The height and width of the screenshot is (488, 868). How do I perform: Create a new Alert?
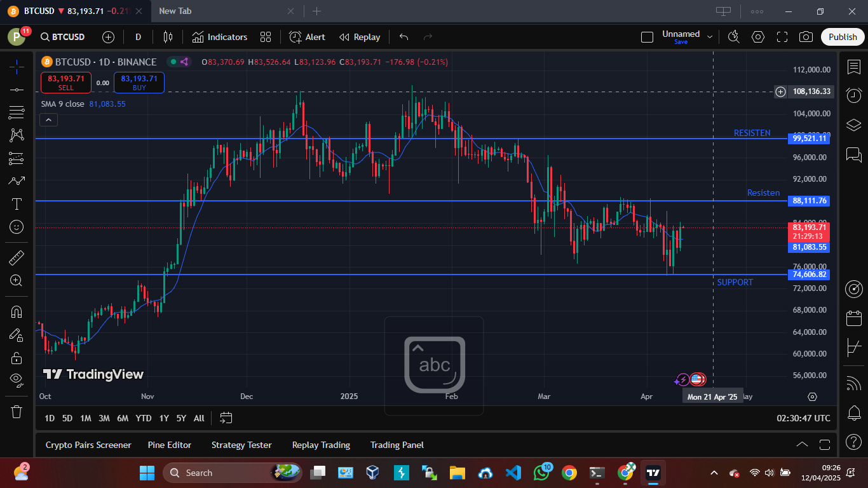click(308, 37)
